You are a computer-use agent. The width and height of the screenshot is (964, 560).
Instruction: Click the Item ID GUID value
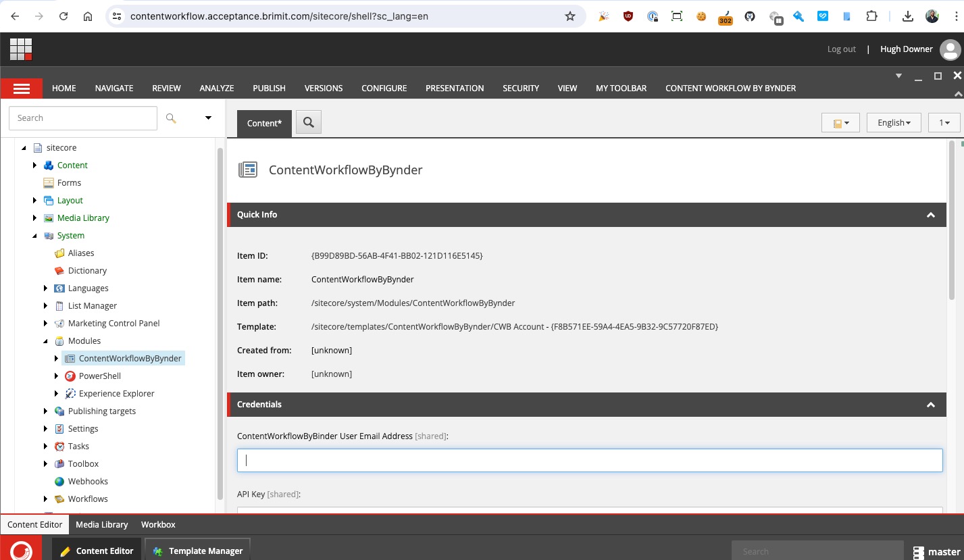[x=397, y=256]
